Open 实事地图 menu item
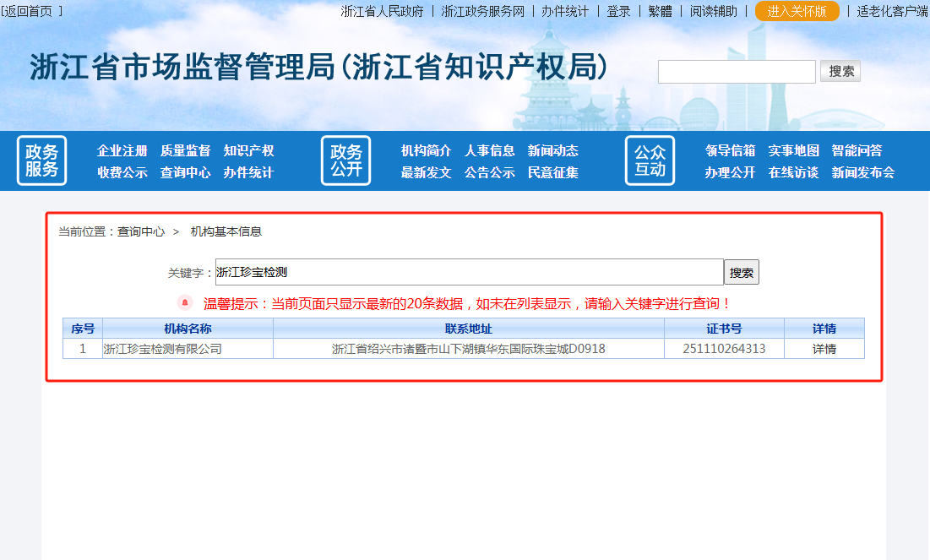The image size is (930, 560). point(794,150)
